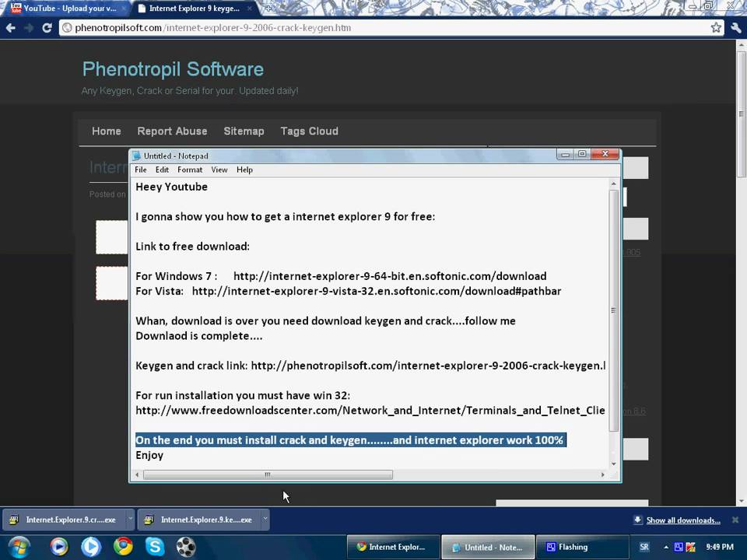Go back with the browser back arrow
The height and width of the screenshot is (560, 747).
[10, 28]
